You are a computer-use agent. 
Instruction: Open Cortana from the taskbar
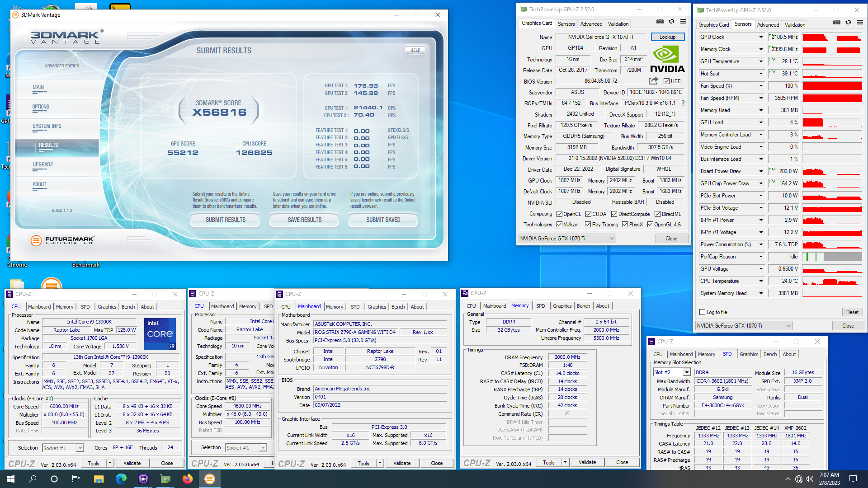click(54, 479)
